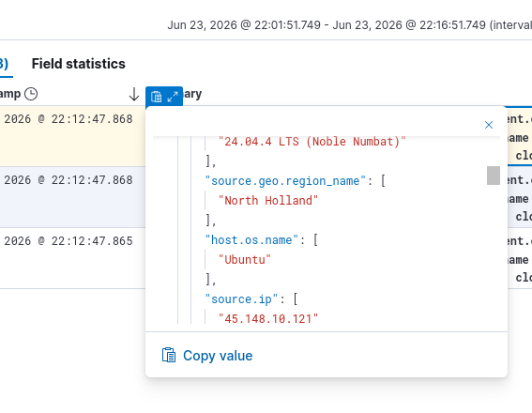The image size is (532, 413).
Task: Click the clipboard icon beside Copy value
Action: (169, 355)
